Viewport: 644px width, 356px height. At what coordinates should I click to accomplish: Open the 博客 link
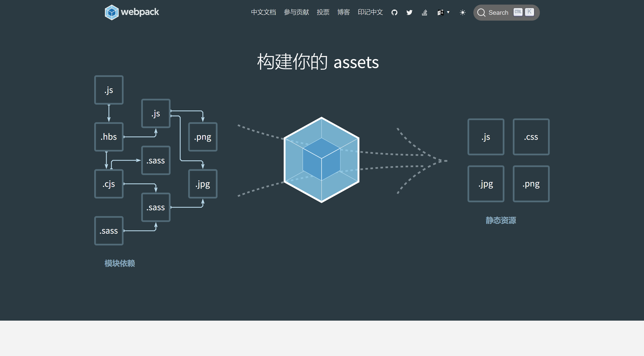(x=343, y=12)
